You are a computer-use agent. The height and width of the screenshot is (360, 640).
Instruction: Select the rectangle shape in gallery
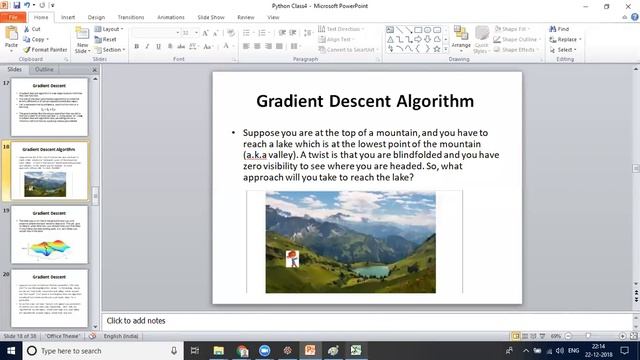[418, 30]
